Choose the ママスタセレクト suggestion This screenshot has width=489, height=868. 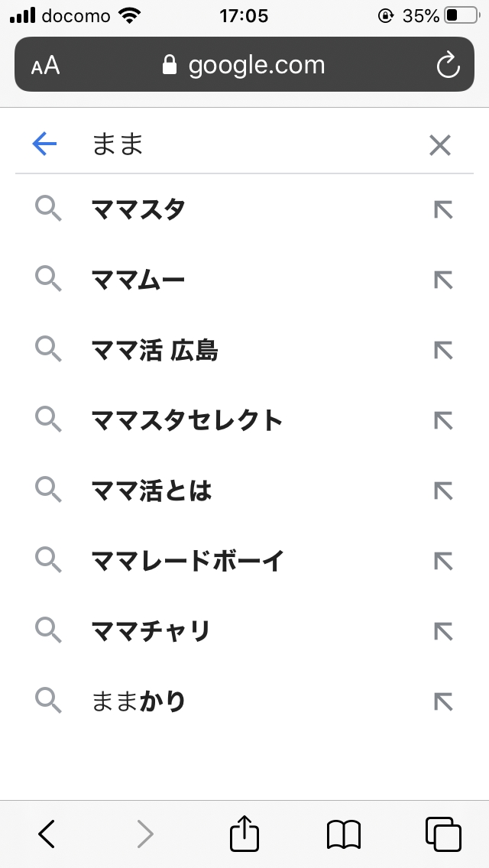(187, 420)
